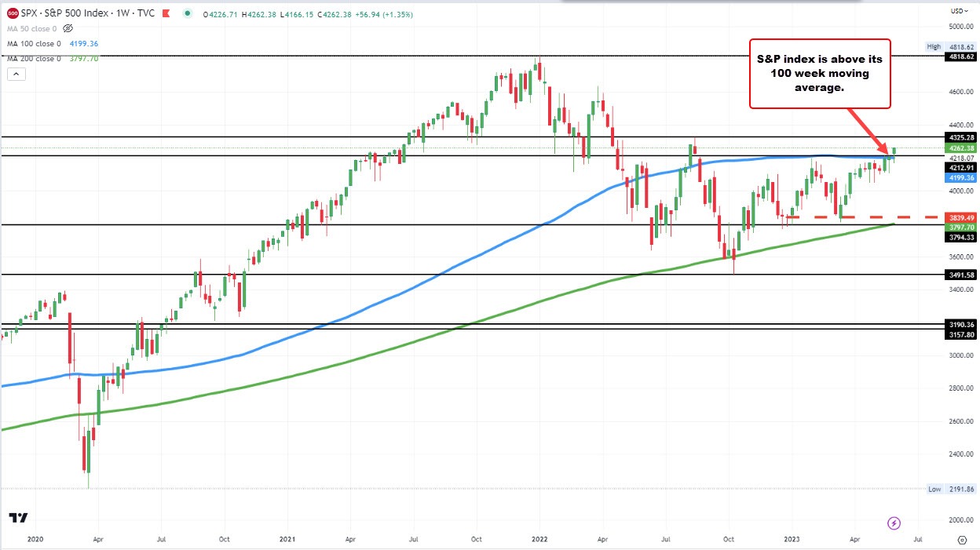Image resolution: width=980 pixels, height=550 pixels.
Task: Click the purple lightning events icon
Action: [x=894, y=523]
